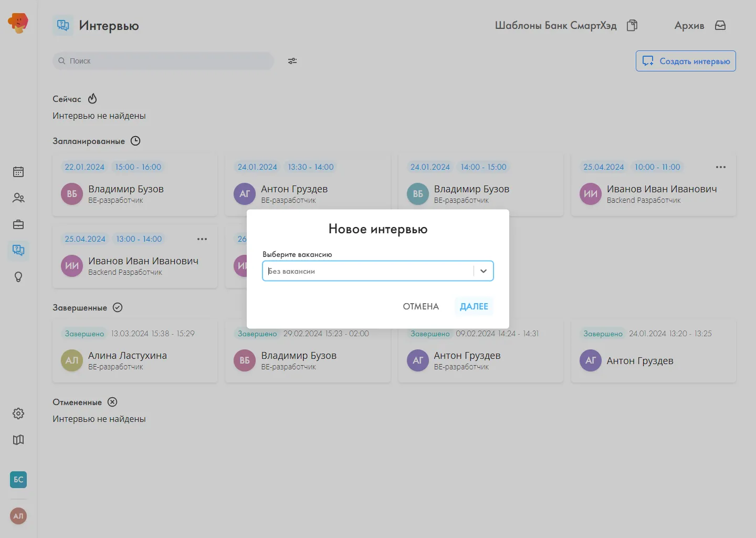Click the Поиск search field
Screen dimensions: 756x538
tap(163, 61)
